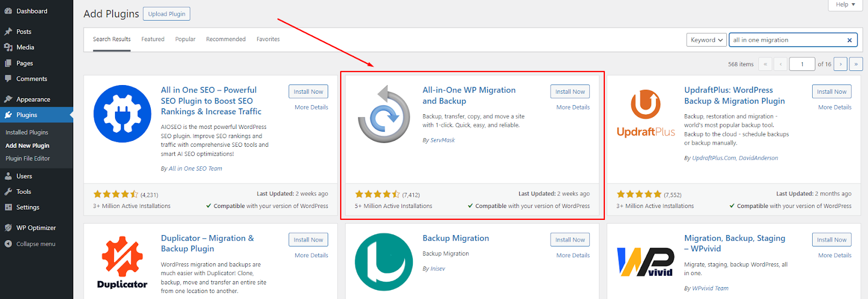Open UpdraftPlus WordPress Backup title link
Image resolution: width=868 pixels, height=299 pixels.
coord(735,95)
